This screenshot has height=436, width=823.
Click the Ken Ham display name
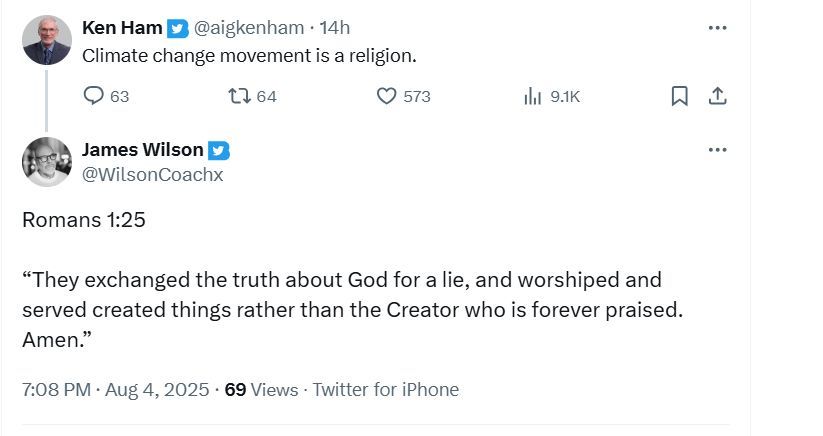[122, 28]
